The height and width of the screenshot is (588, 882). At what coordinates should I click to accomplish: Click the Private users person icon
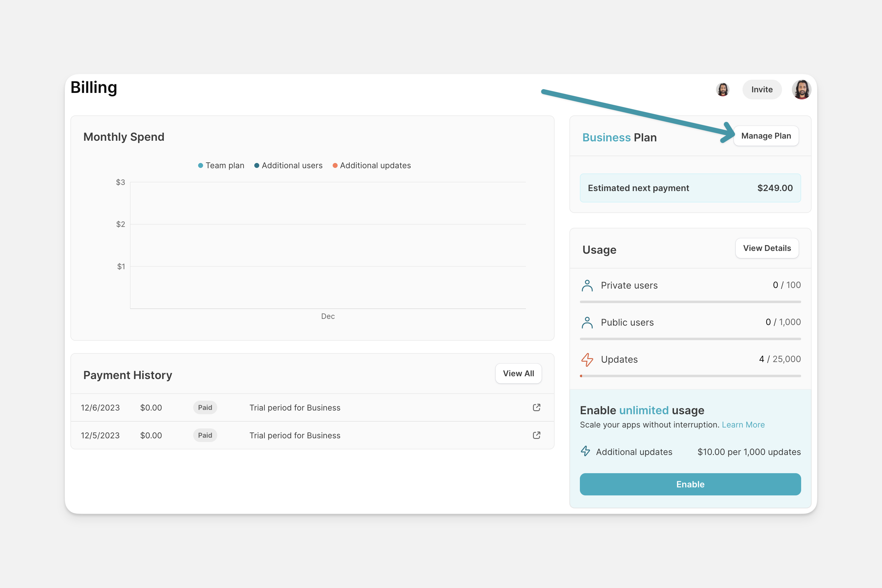click(x=587, y=286)
